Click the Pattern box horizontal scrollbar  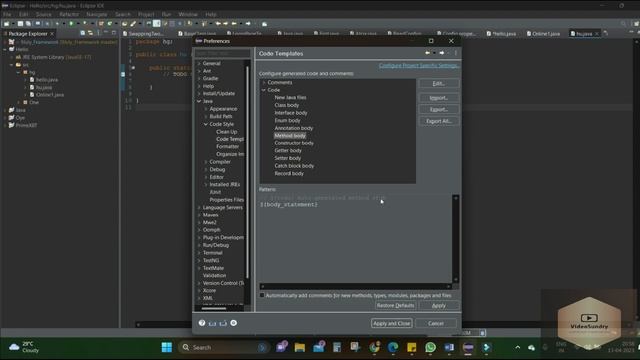[355, 286]
